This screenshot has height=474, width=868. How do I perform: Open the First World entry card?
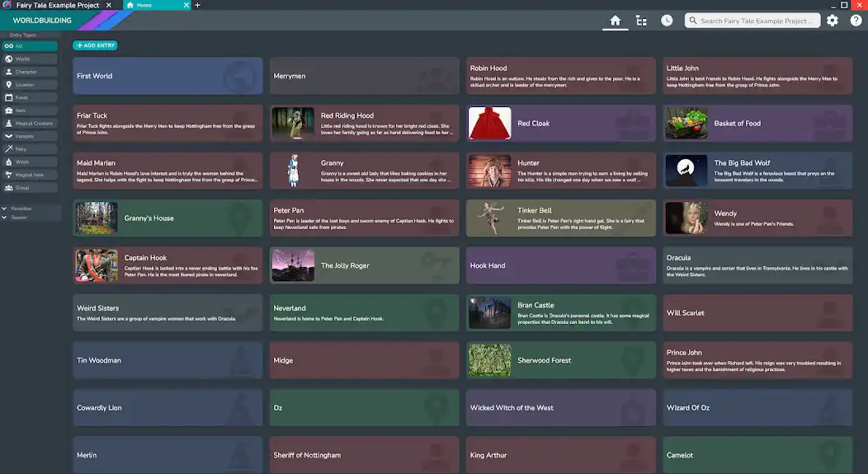coord(167,76)
